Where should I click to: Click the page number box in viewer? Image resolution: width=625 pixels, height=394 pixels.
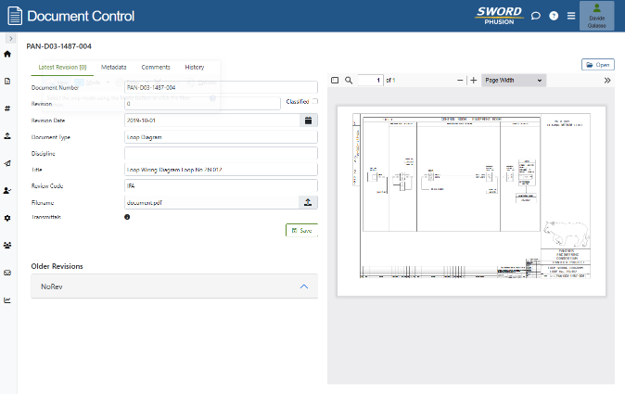click(370, 80)
